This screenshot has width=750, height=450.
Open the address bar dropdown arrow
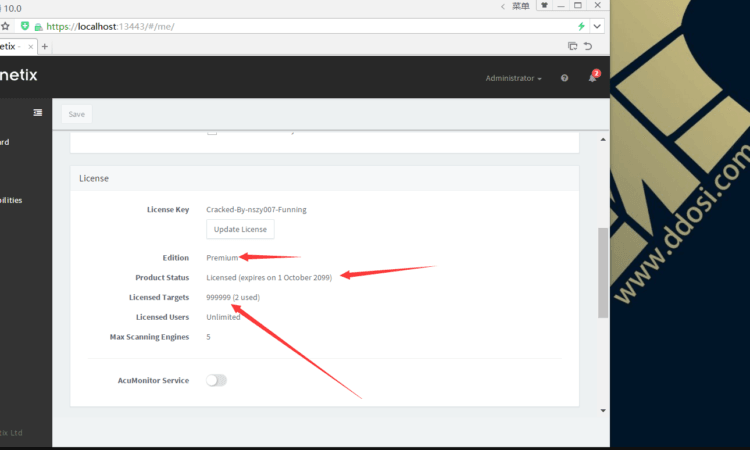pyautogui.click(x=597, y=26)
